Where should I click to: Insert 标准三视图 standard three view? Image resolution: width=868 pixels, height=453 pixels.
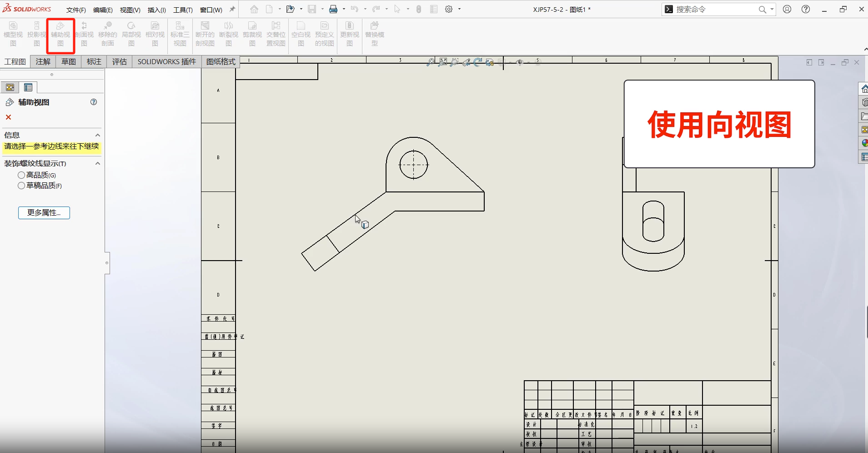tap(180, 34)
